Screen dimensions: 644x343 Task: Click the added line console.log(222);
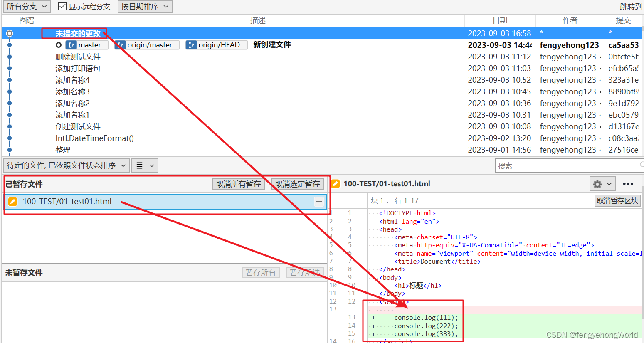[426, 326]
